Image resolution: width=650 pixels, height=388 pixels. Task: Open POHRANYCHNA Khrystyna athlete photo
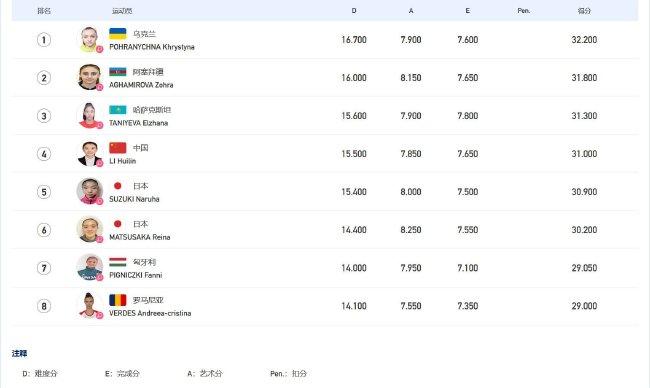tap(90, 39)
